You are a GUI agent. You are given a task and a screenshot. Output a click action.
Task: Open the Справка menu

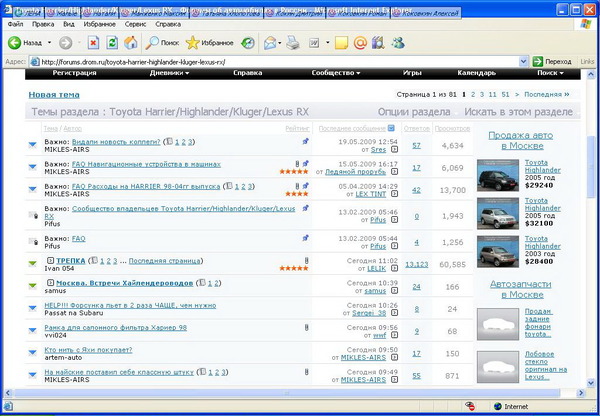point(168,24)
